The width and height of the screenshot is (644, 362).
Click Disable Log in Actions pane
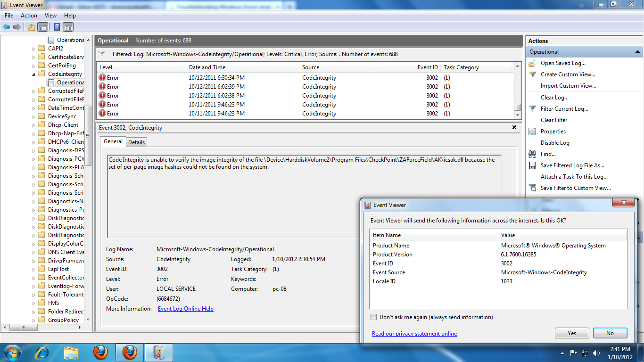point(555,143)
